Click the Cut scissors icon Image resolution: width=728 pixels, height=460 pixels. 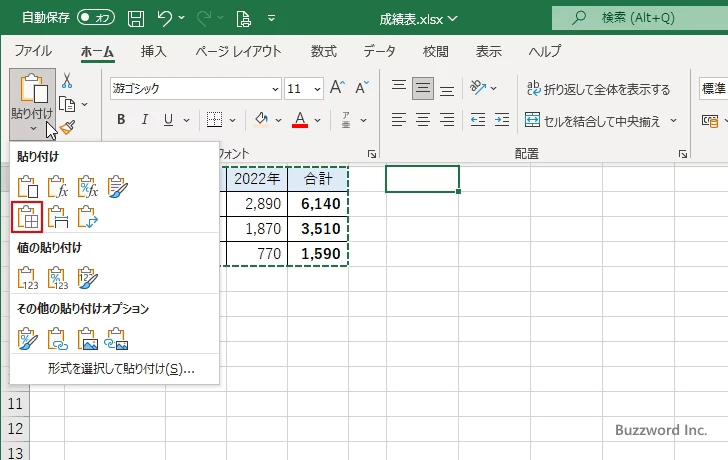(x=67, y=81)
